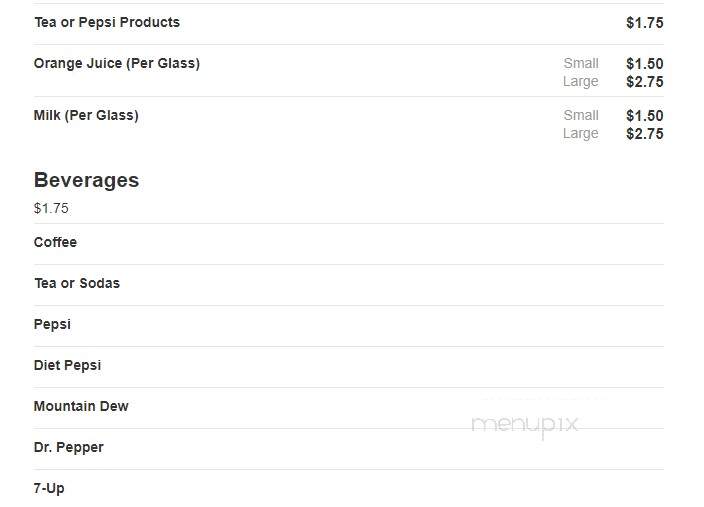This screenshot has width=704, height=507.
Task: Click the $1.75 subtitle under Beverages
Action: 51,208
